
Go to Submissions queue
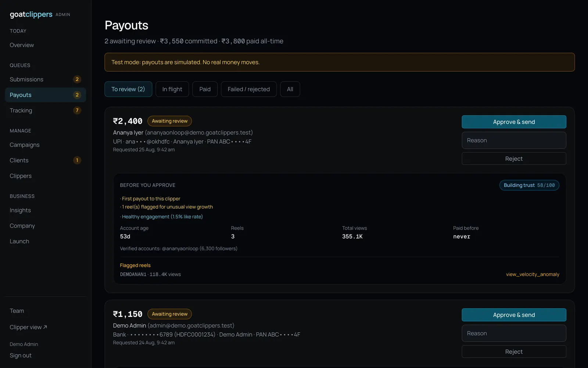46,79
